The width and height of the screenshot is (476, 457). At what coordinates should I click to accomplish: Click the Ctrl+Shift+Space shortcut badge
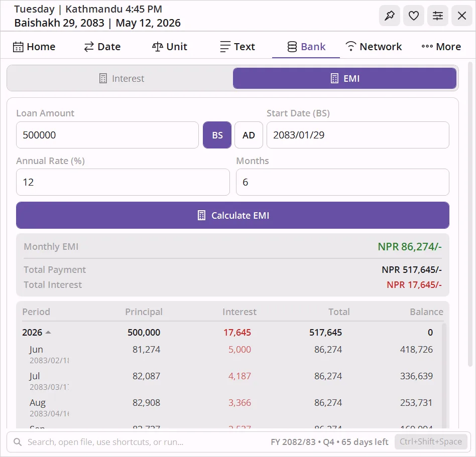pyautogui.click(x=430, y=441)
